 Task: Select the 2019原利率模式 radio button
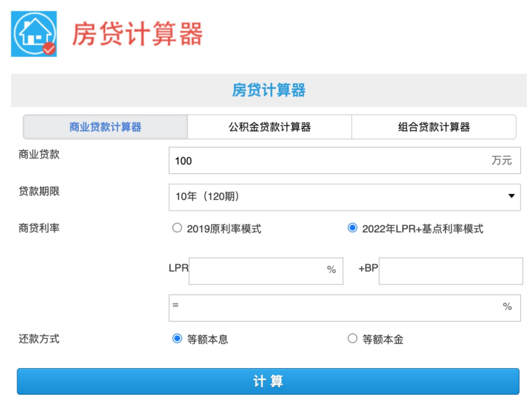(177, 227)
